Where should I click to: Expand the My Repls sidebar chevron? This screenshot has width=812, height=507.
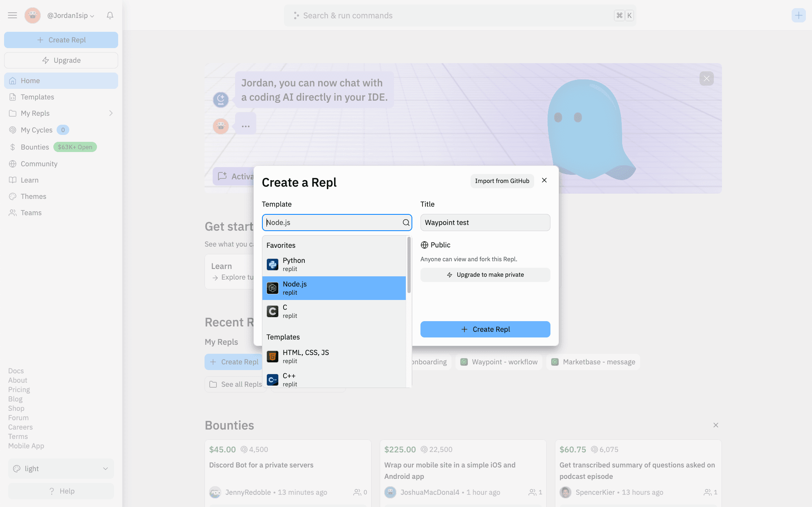click(x=111, y=113)
